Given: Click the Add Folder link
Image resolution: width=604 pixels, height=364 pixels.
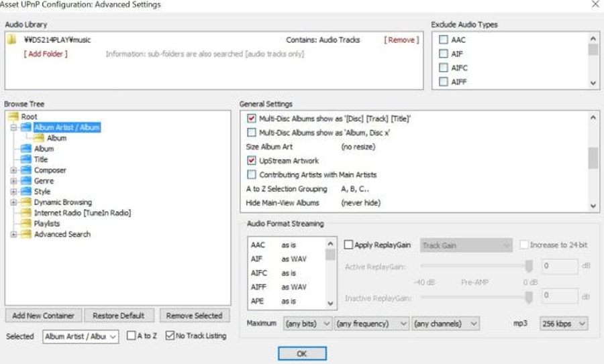Looking at the screenshot, I should pos(46,54).
